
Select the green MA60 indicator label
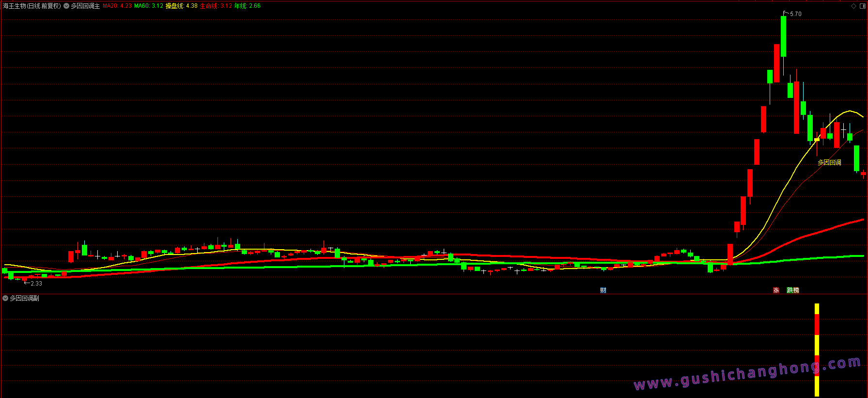(x=149, y=6)
